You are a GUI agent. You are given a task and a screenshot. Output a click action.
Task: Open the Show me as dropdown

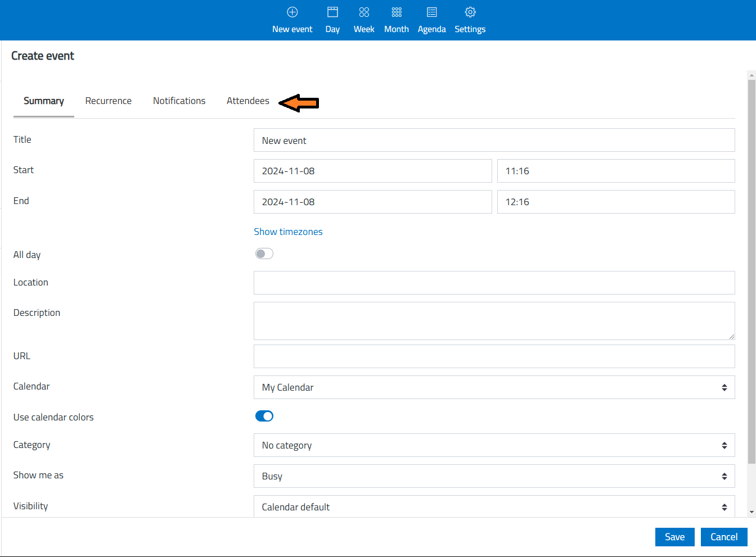[x=494, y=476]
